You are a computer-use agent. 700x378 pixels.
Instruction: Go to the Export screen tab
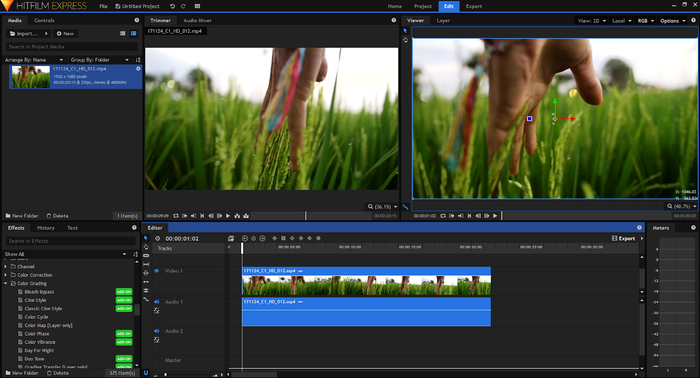[474, 6]
